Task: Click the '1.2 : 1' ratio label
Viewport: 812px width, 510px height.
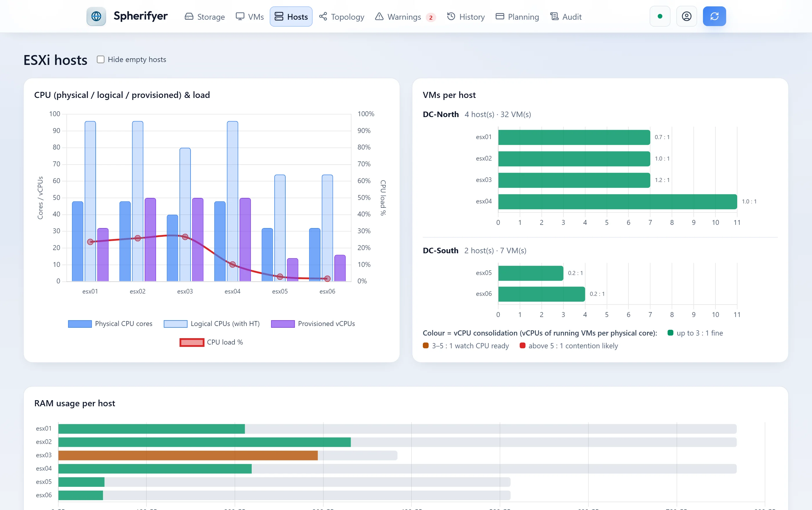Action: [x=662, y=180]
